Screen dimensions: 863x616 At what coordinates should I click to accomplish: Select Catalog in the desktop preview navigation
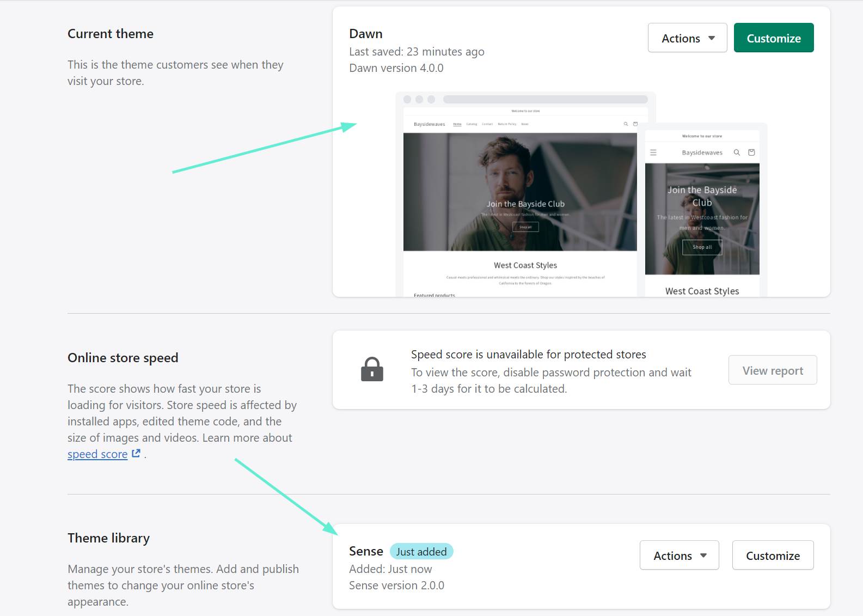coord(472,124)
